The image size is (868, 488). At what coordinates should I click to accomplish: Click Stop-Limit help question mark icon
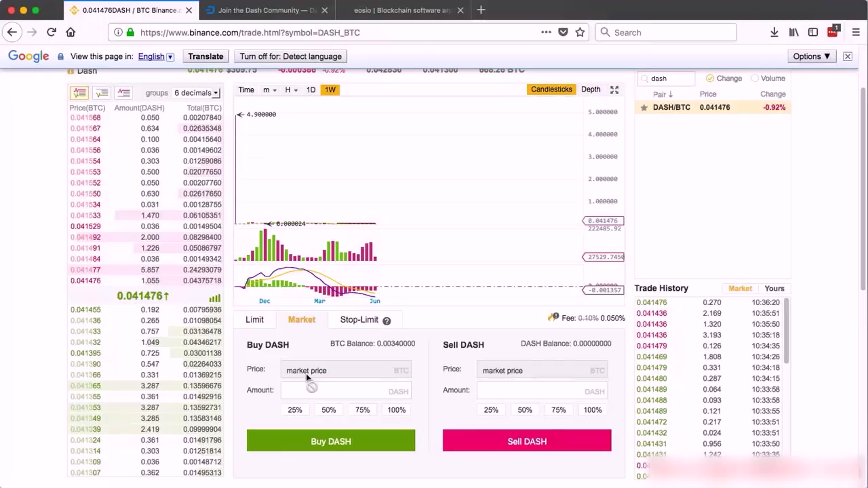(x=387, y=321)
